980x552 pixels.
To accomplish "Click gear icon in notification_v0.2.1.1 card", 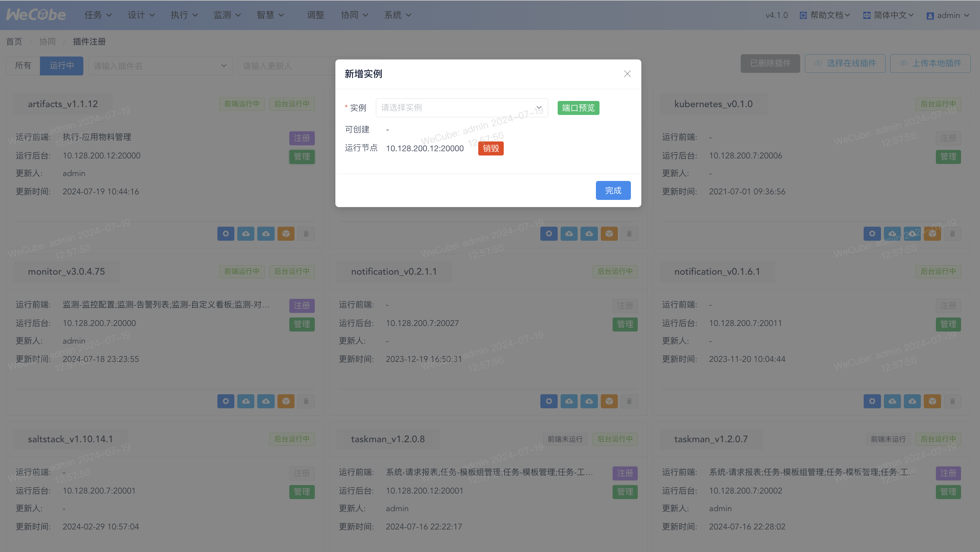I will pos(549,401).
